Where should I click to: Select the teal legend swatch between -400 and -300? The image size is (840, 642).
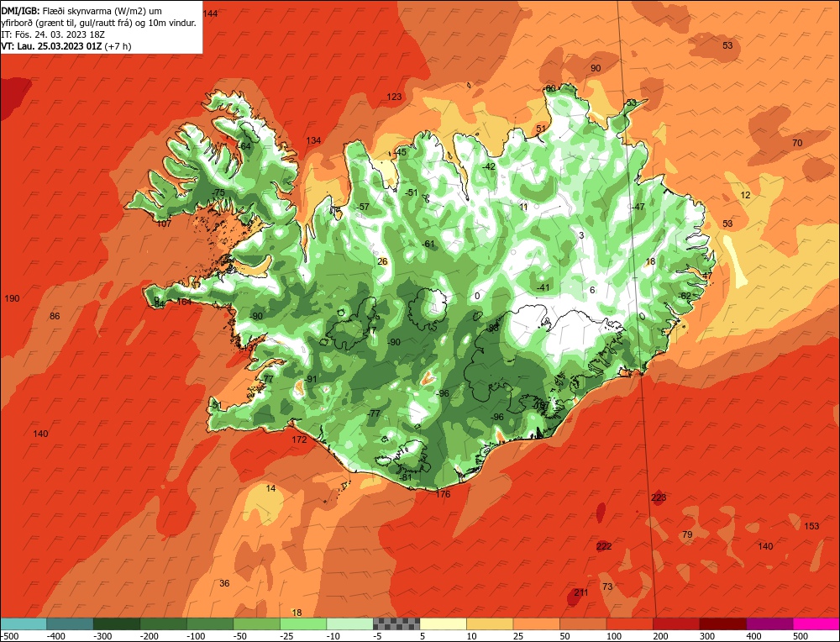pos(71,624)
